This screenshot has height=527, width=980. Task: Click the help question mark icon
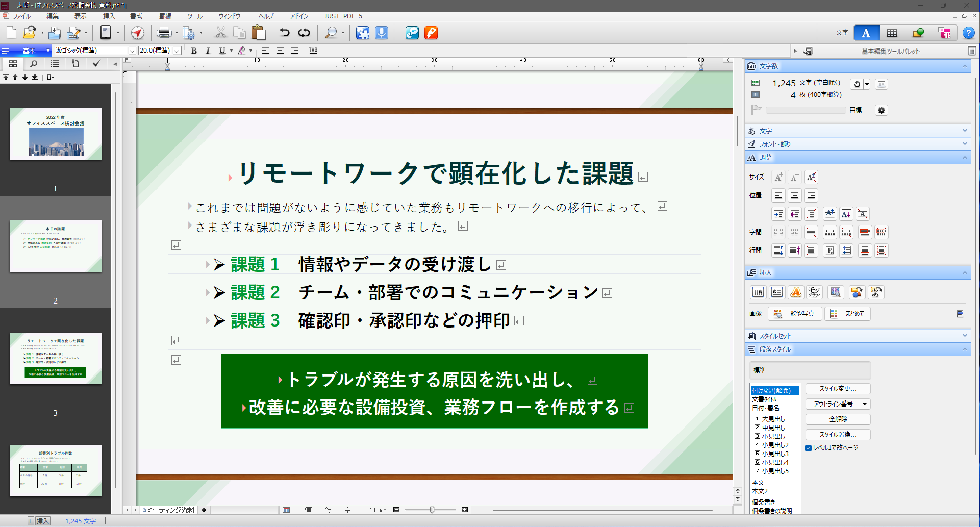click(968, 33)
